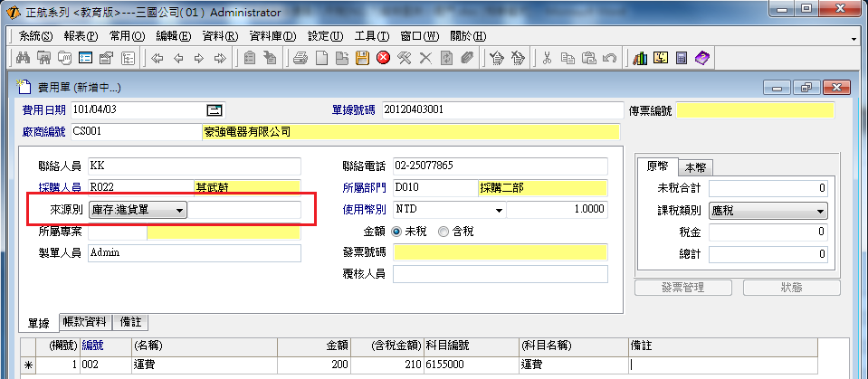This screenshot has height=379, width=868.
Task: Select the 含稅 radio button
Action: pyautogui.click(x=443, y=231)
